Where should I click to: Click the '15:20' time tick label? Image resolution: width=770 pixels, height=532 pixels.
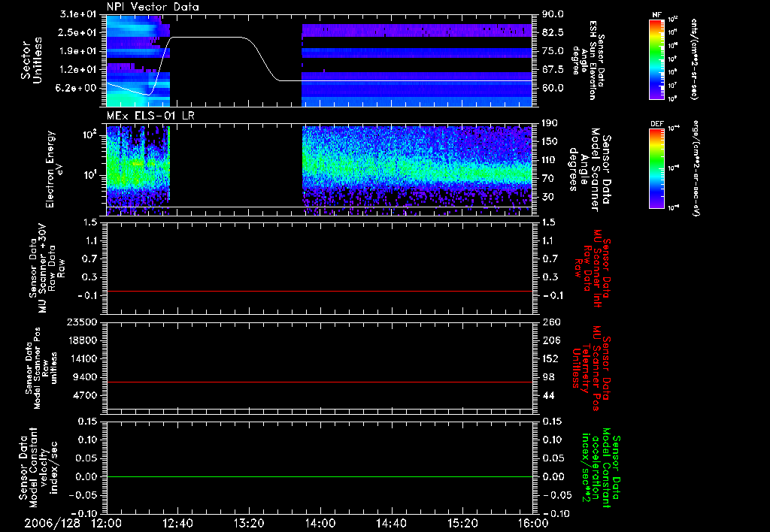point(462,524)
